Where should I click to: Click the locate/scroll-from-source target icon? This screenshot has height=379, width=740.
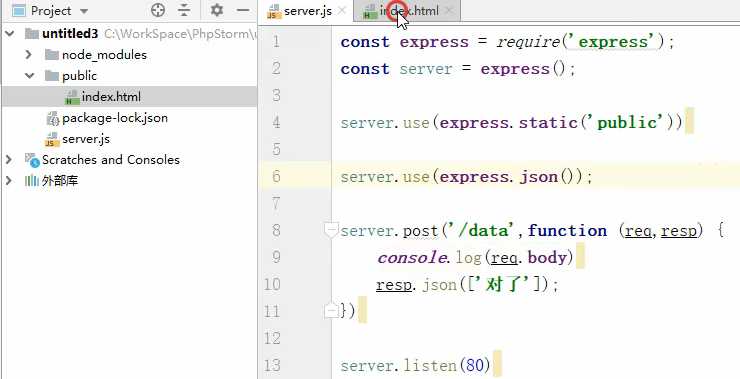click(x=158, y=10)
